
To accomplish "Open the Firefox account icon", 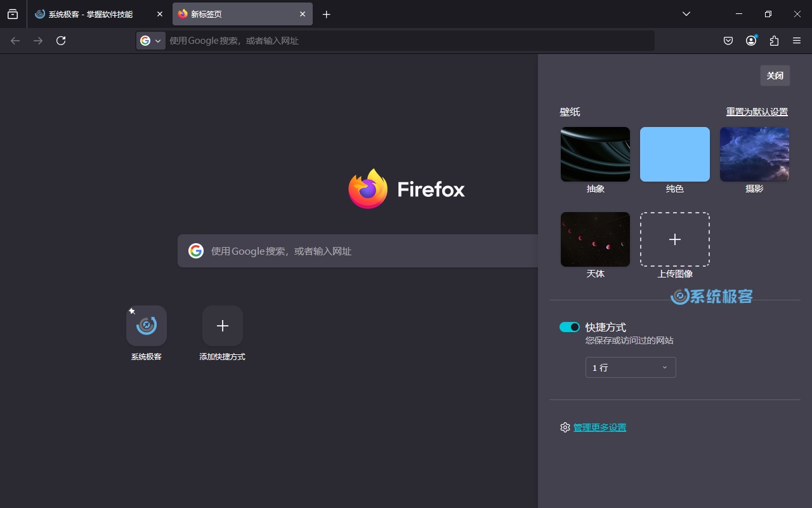I will [751, 41].
